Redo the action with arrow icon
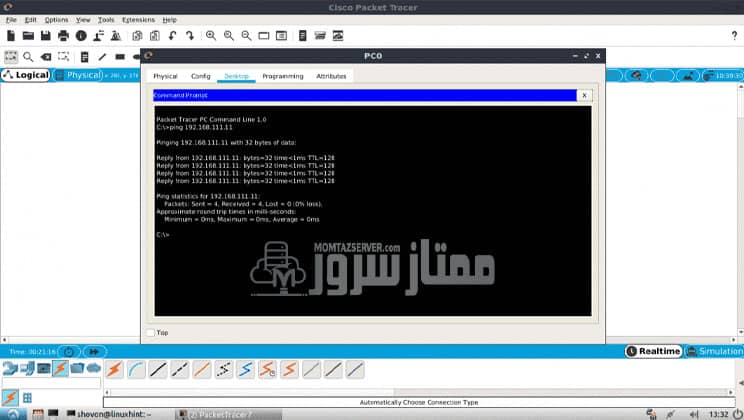Image resolution: width=744 pixels, height=420 pixels. (x=190, y=36)
